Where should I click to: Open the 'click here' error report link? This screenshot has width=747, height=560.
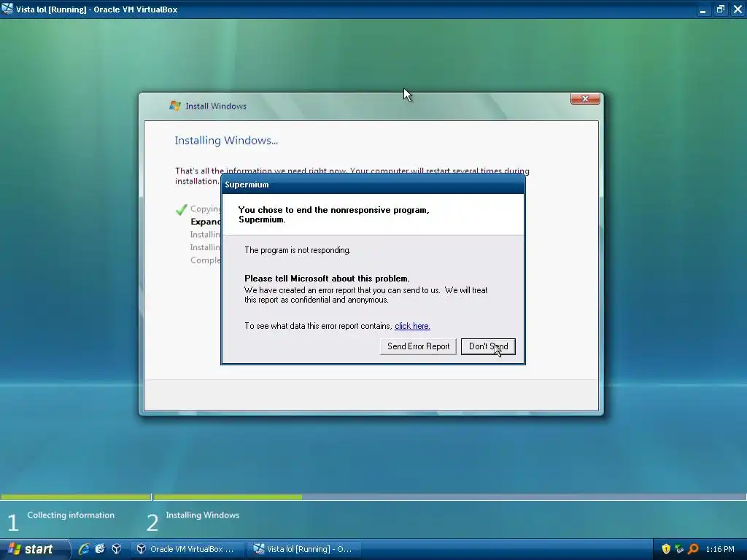412,326
